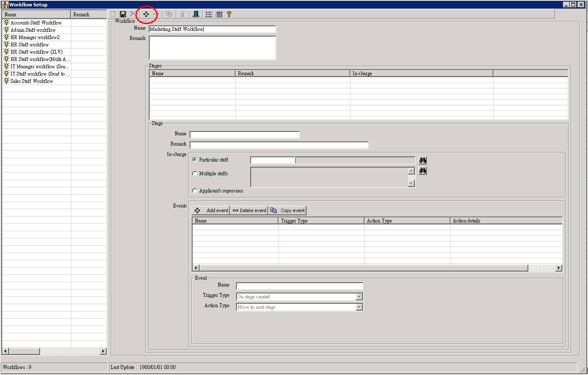Click the Copy event button
This screenshot has width=588, height=375.
coord(288,210)
